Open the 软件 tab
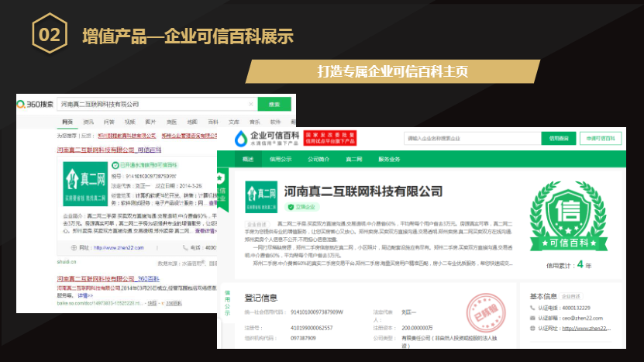The width and height of the screenshot is (644, 362). pyautogui.click(x=275, y=122)
